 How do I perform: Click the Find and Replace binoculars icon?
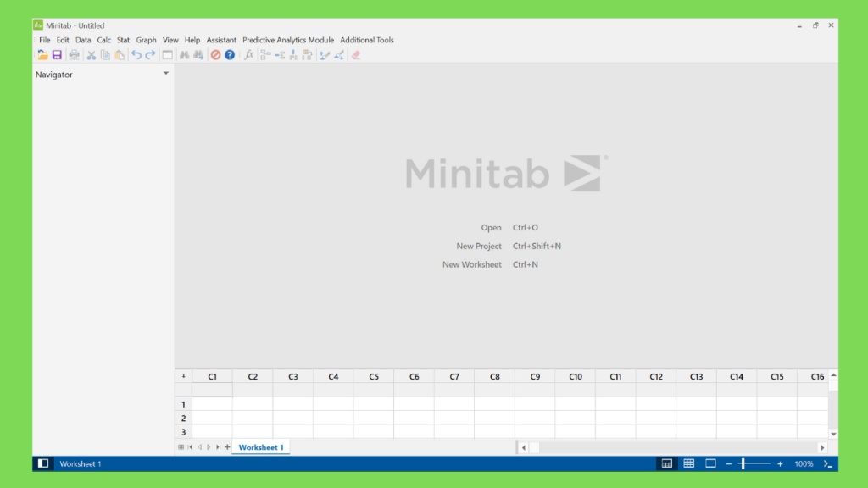click(198, 55)
